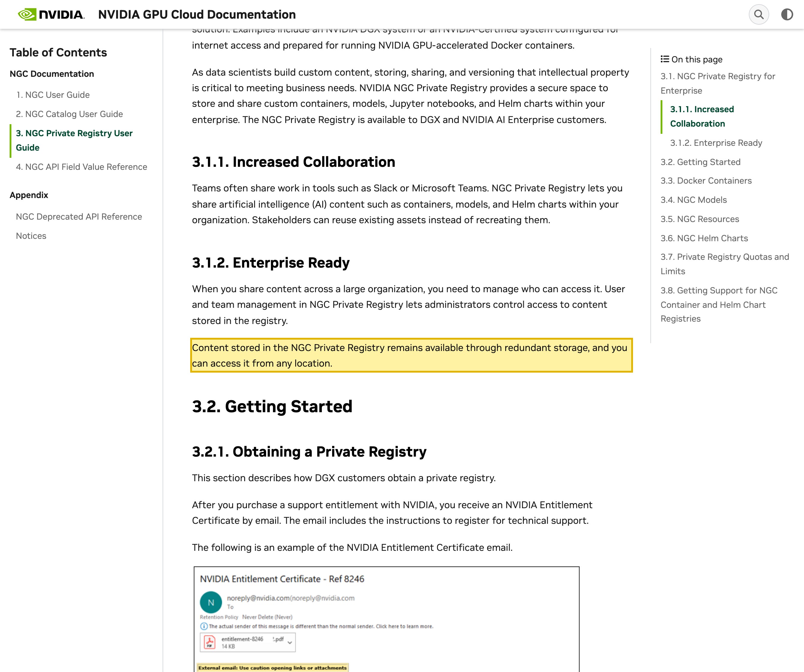This screenshot has height=672, width=804.
Task: Click the External email caution banner
Action: click(x=272, y=667)
